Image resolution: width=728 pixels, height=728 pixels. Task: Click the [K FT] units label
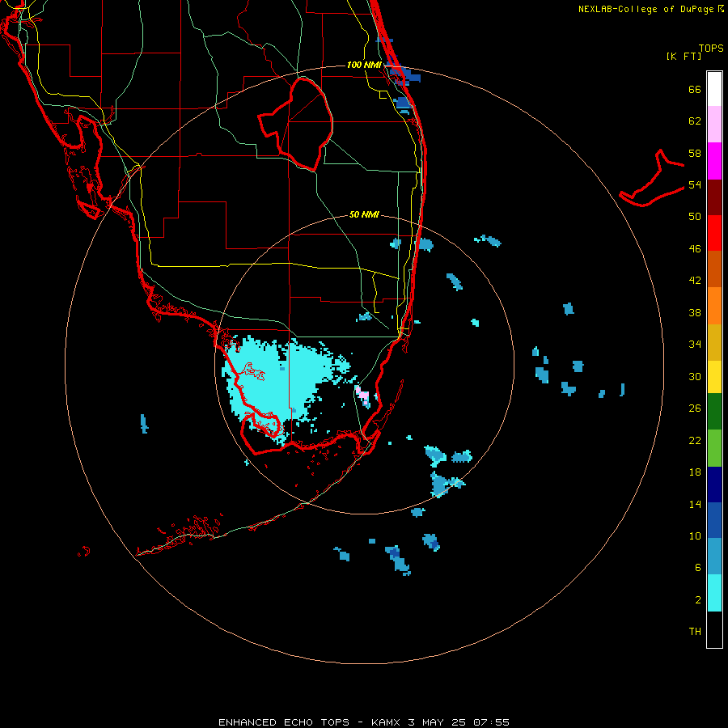[x=684, y=56]
